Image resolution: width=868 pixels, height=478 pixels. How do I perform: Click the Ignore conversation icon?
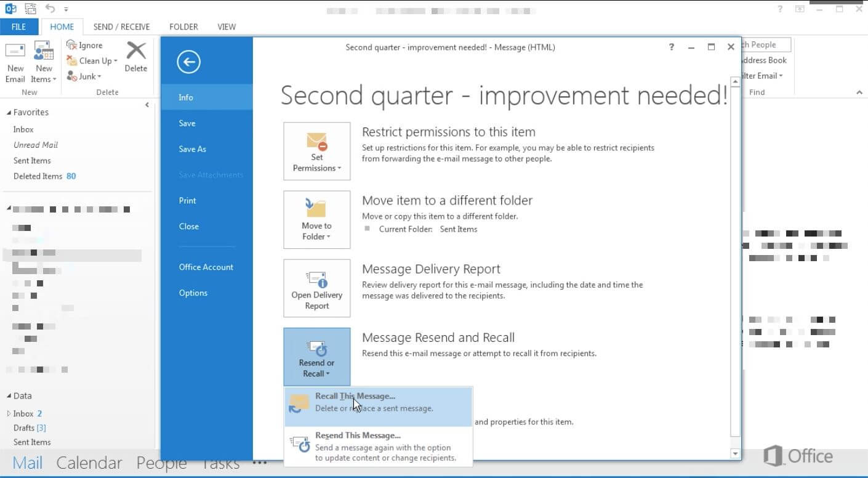click(x=71, y=45)
